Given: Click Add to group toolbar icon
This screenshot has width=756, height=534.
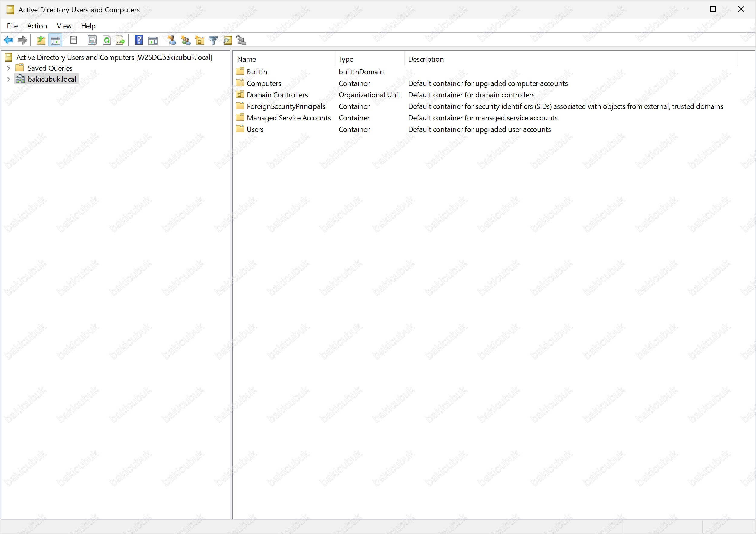Looking at the screenshot, I should pos(241,41).
